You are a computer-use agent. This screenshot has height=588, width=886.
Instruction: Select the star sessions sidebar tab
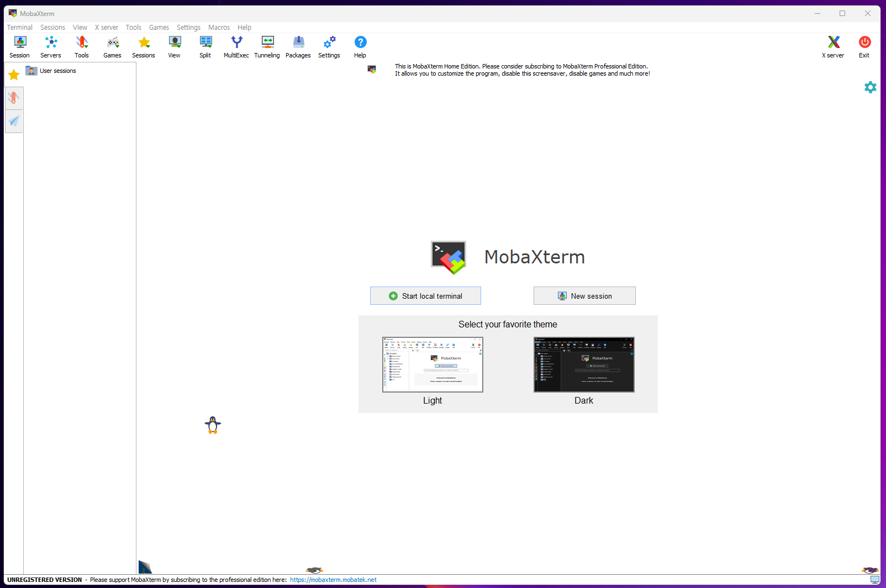(x=14, y=75)
